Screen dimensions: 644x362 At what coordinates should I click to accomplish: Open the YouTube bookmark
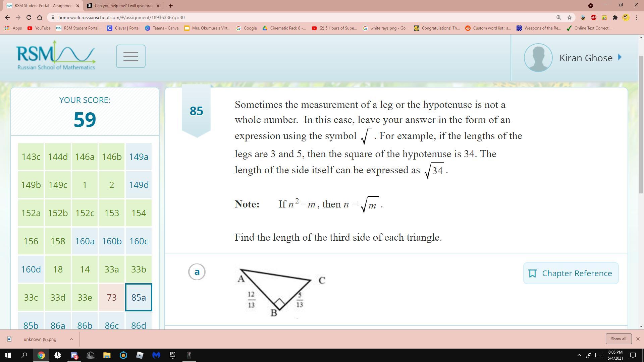point(39,28)
